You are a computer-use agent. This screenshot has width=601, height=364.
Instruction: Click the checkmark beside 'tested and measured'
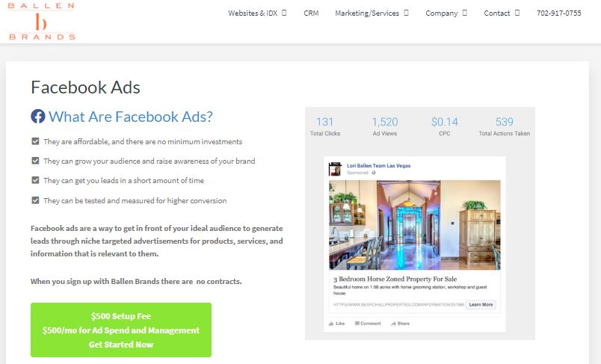35,200
